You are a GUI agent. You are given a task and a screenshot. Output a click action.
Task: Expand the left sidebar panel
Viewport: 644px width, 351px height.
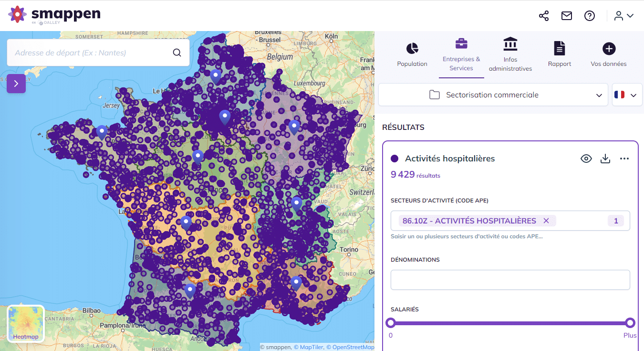(16, 83)
